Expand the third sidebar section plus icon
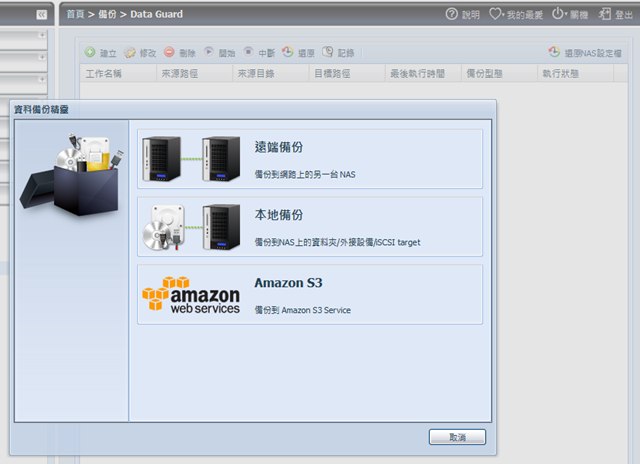This screenshot has height=464, width=640. [42, 79]
